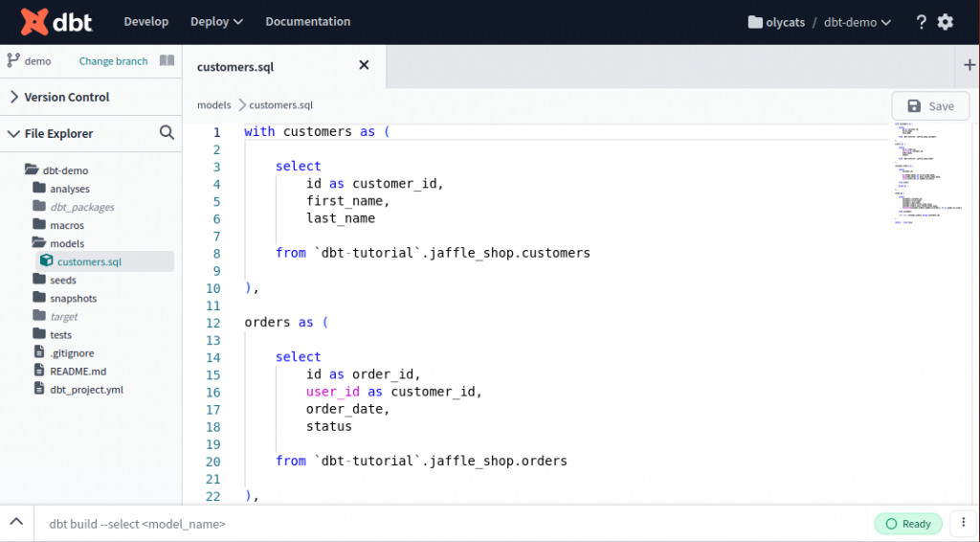The image size is (980, 542).
Task: Click models in the breadcrumb
Action: (x=213, y=105)
